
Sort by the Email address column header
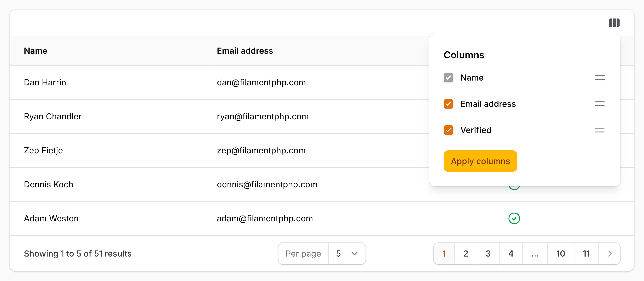[245, 51]
